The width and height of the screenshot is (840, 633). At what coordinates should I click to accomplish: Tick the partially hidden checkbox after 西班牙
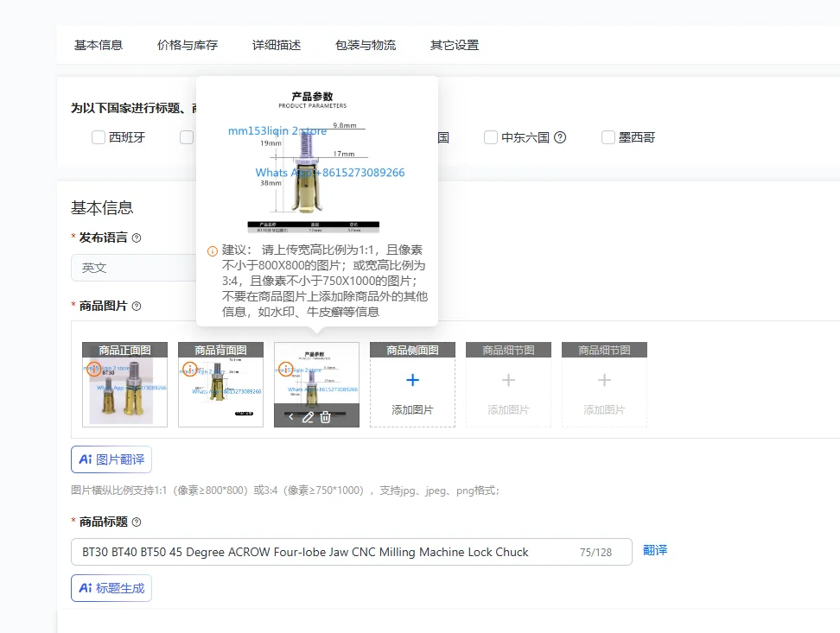[187, 137]
